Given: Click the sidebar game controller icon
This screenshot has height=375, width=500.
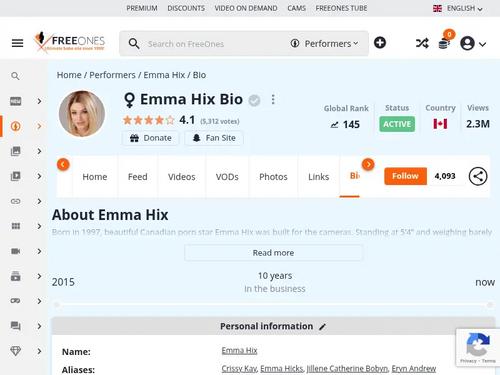Looking at the screenshot, I should point(16,301).
